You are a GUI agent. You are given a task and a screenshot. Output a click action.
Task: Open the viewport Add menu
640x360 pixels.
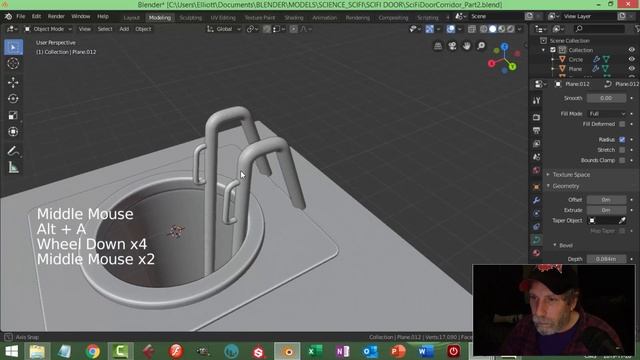tap(124, 29)
